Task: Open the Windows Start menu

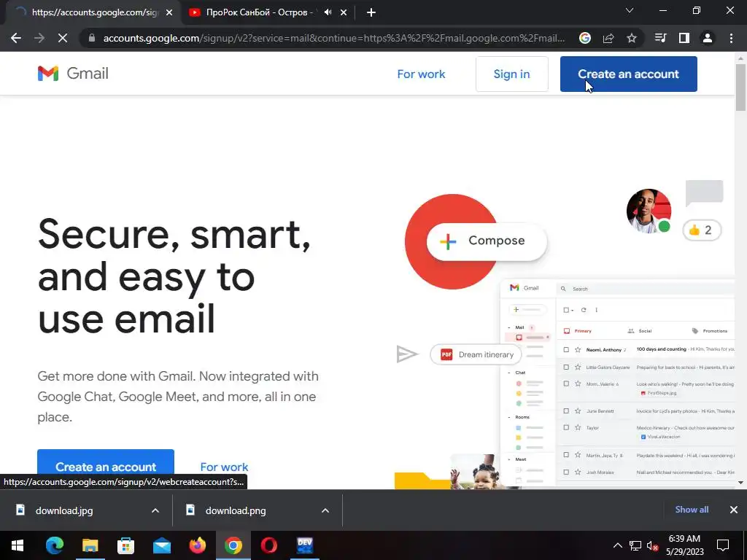Action: point(18,545)
